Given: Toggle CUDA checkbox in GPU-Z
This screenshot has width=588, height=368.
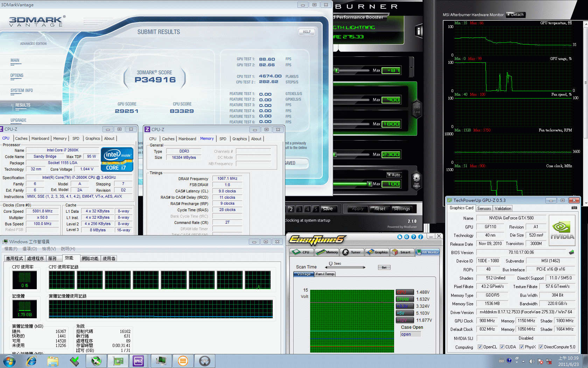Looking at the screenshot, I should coord(502,347).
